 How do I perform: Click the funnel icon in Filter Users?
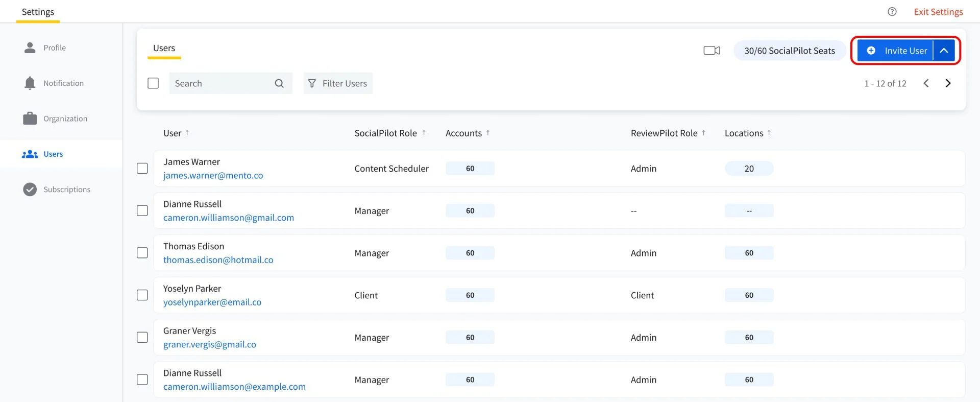coord(312,83)
